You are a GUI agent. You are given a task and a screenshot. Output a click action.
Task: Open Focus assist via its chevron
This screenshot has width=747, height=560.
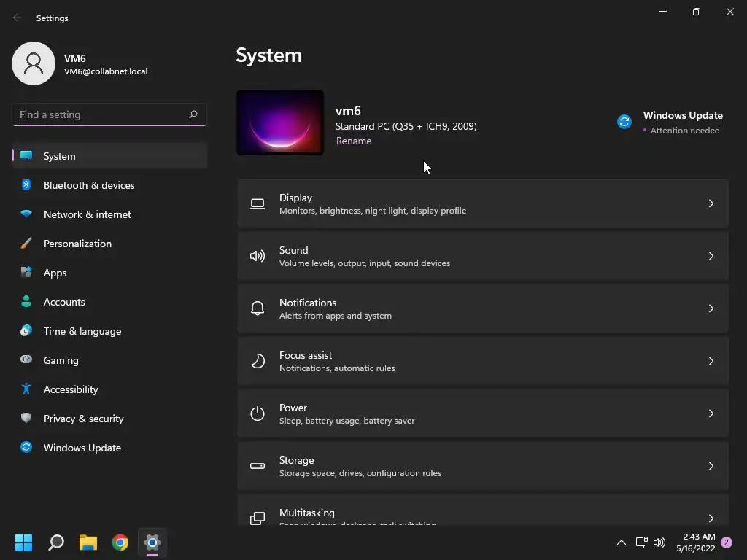click(x=711, y=361)
